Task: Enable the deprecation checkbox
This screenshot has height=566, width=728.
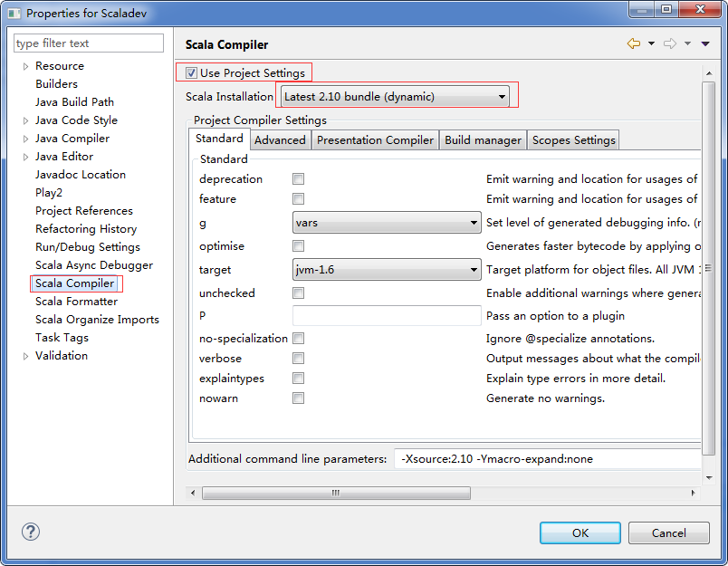Action: click(x=298, y=178)
